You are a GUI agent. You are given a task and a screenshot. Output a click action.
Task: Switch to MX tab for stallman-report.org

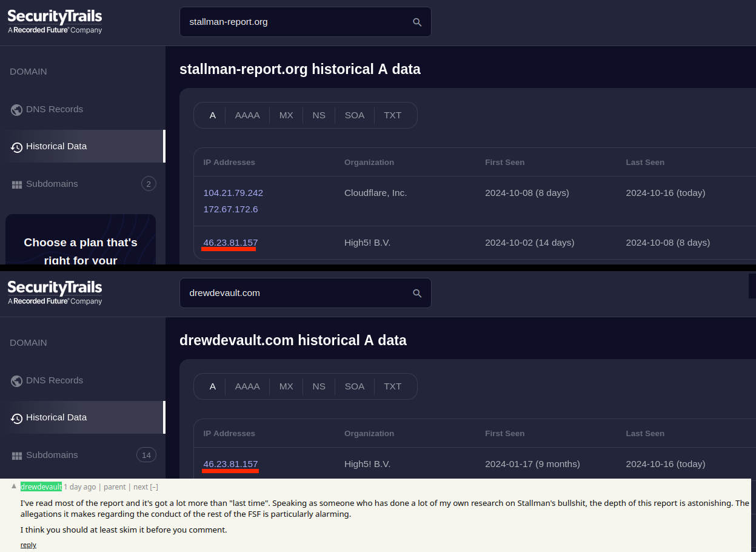coord(286,115)
